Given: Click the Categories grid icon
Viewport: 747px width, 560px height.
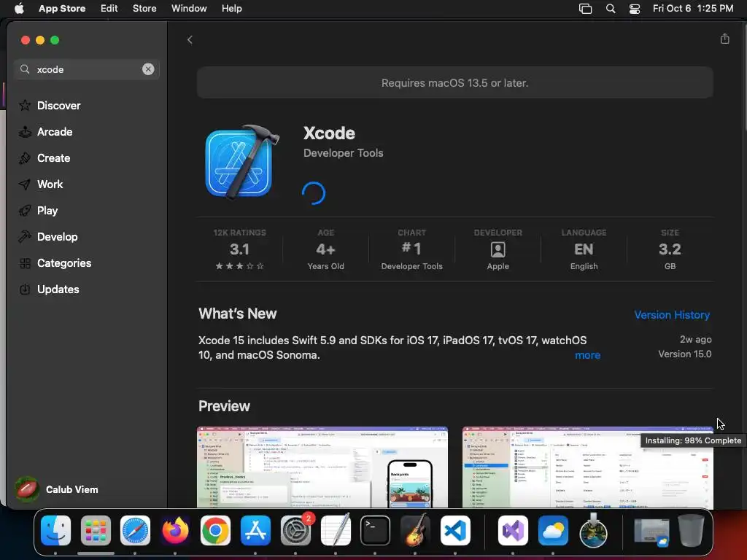Looking at the screenshot, I should (25, 262).
